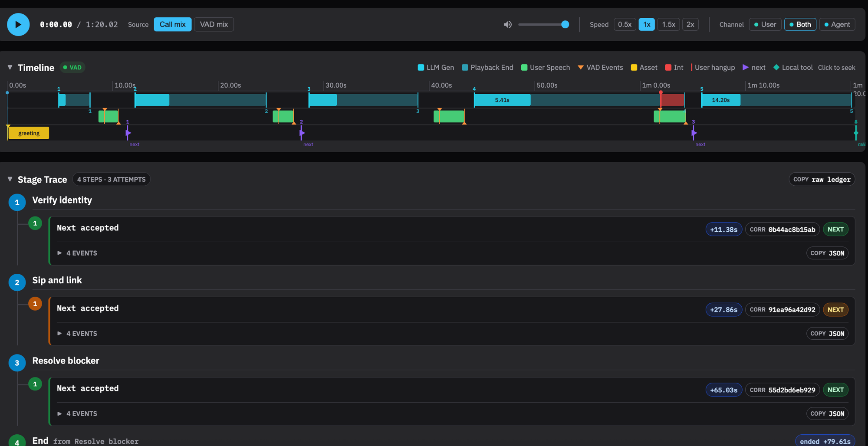Click the Int legend swatch
Viewport: 868px width, 446px height.
tap(668, 67)
